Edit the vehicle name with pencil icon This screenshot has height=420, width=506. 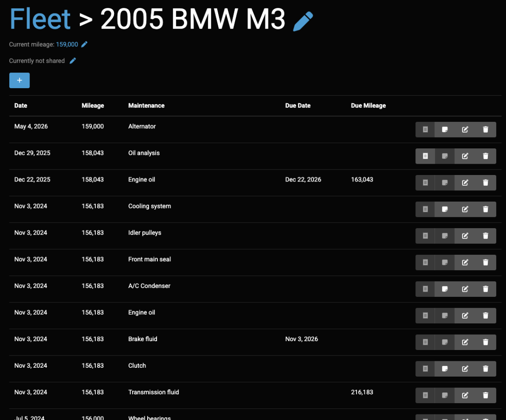[303, 21]
